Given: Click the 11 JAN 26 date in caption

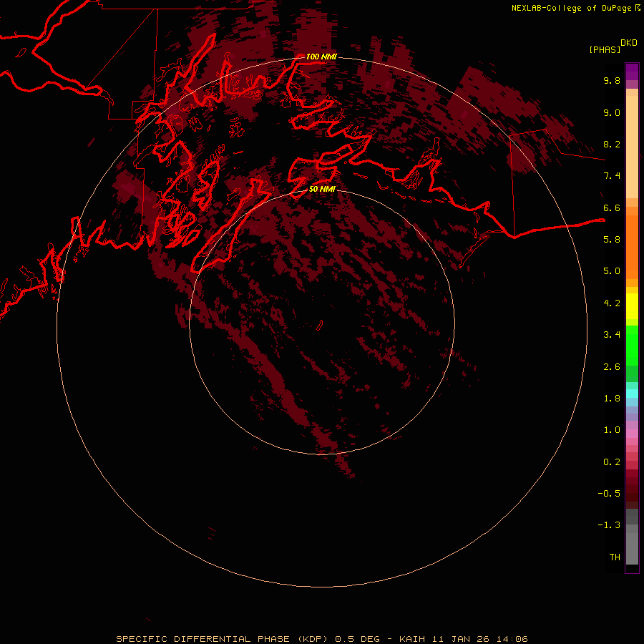Looking at the screenshot, I should pos(462,639).
